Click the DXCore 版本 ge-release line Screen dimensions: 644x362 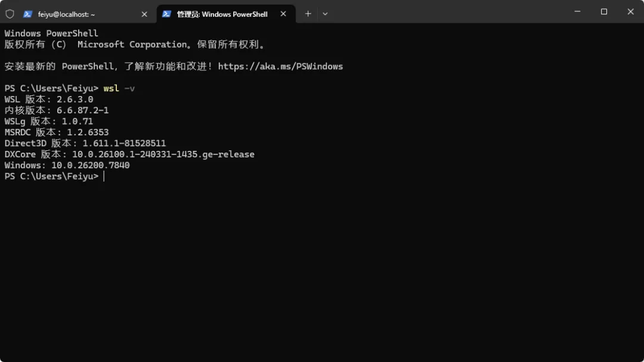[129, 154]
